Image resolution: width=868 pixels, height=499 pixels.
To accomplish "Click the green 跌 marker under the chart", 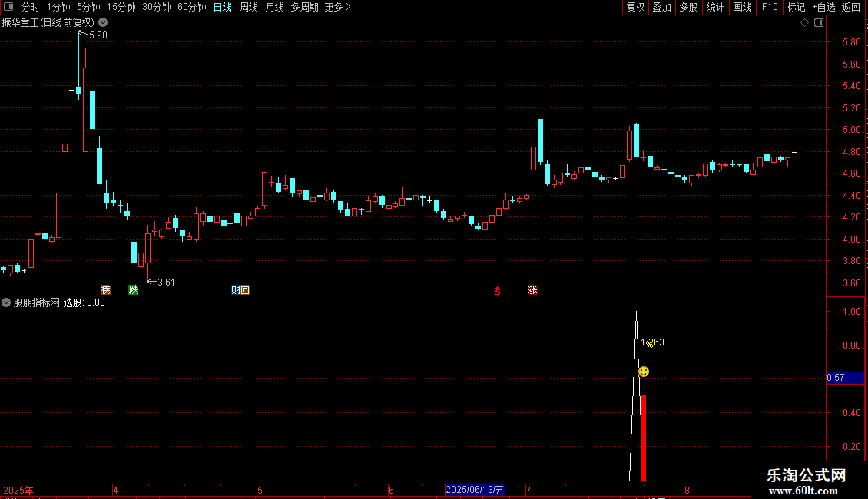I will [134, 290].
